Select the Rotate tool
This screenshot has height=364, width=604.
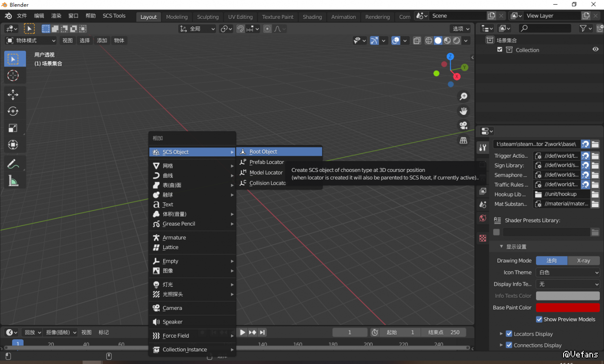click(13, 111)
